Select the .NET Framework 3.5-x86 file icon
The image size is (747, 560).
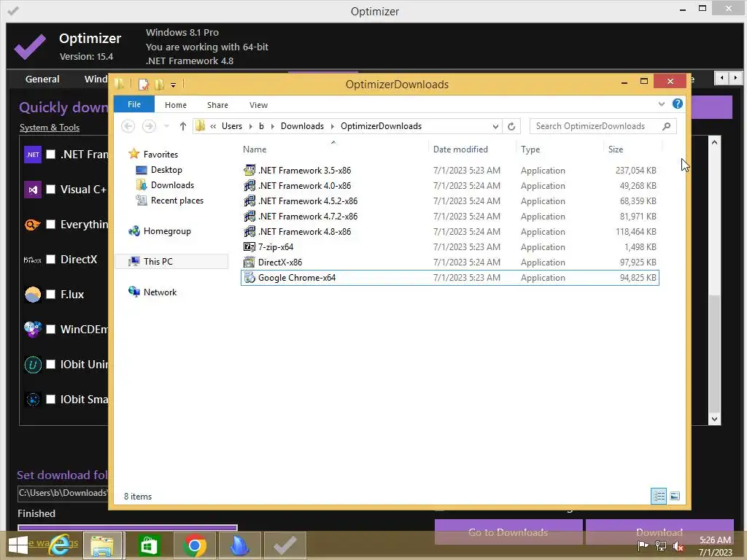[249, 170]
